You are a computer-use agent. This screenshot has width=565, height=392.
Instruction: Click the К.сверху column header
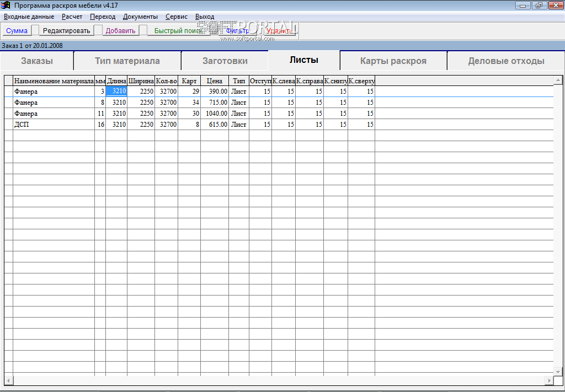361,81
